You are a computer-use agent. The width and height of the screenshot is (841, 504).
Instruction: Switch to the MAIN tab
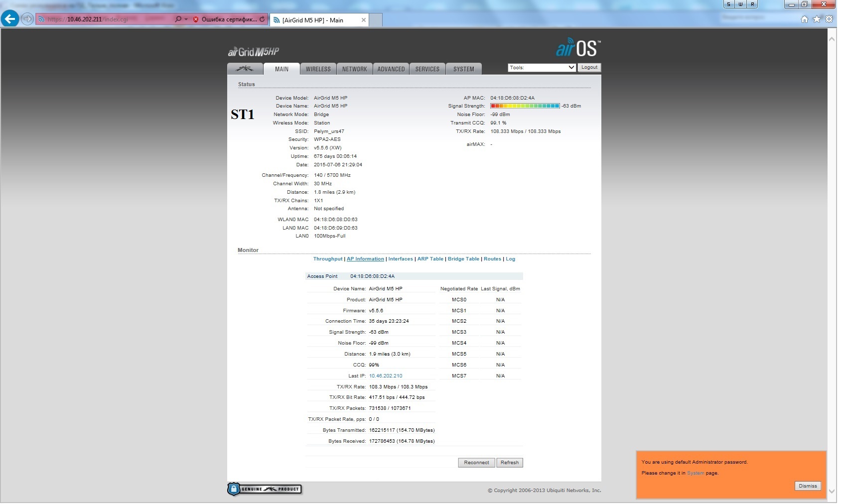pyautogui.click(x=281, y=69)
